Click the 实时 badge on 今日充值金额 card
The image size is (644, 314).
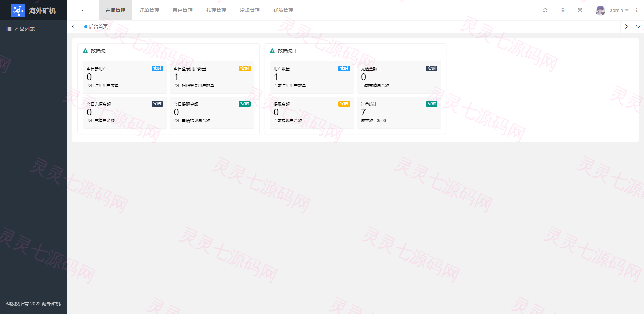click(157, 104)
